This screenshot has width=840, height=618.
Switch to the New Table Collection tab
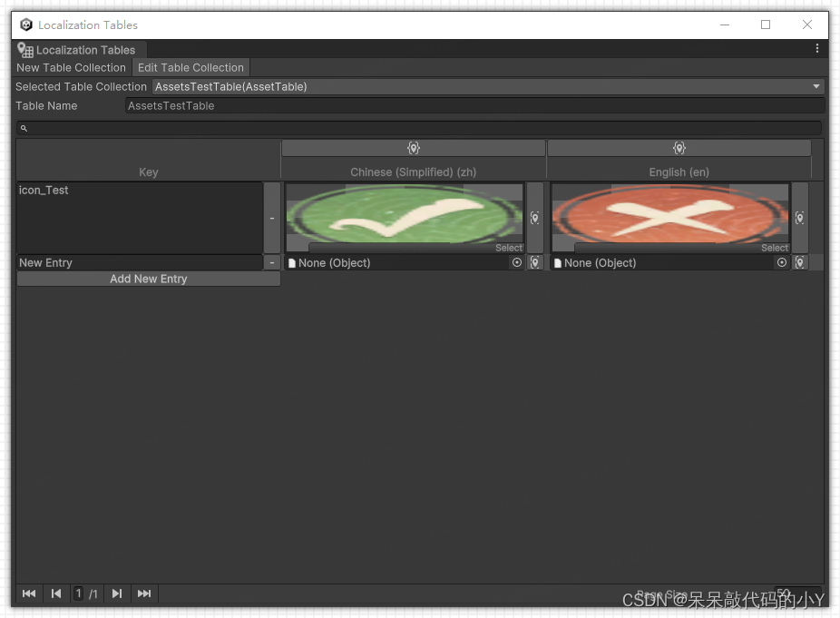(x=71, y=67)
